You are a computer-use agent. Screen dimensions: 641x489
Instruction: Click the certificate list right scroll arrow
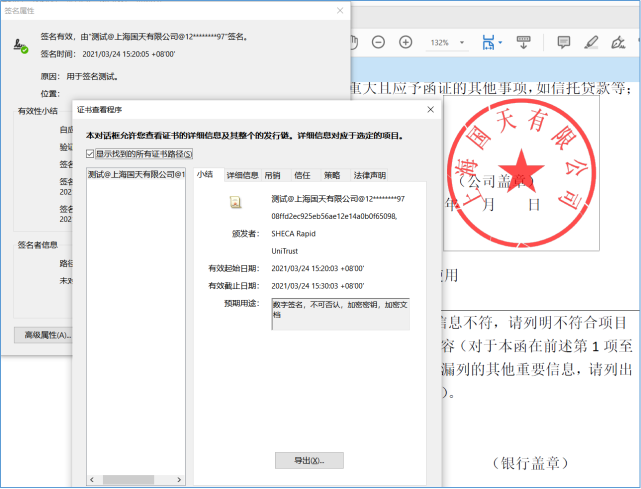(x=179, y=480)
